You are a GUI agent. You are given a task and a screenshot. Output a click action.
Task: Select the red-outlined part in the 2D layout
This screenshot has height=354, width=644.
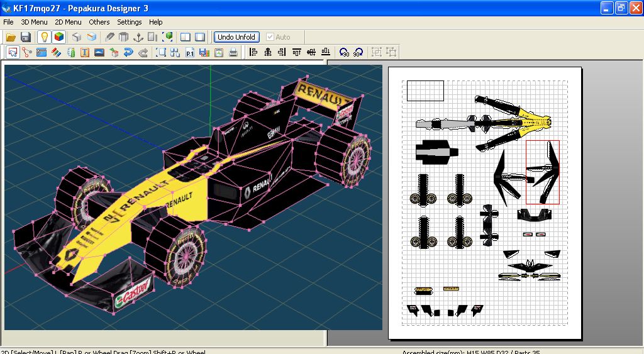click(x=543, y=172)
